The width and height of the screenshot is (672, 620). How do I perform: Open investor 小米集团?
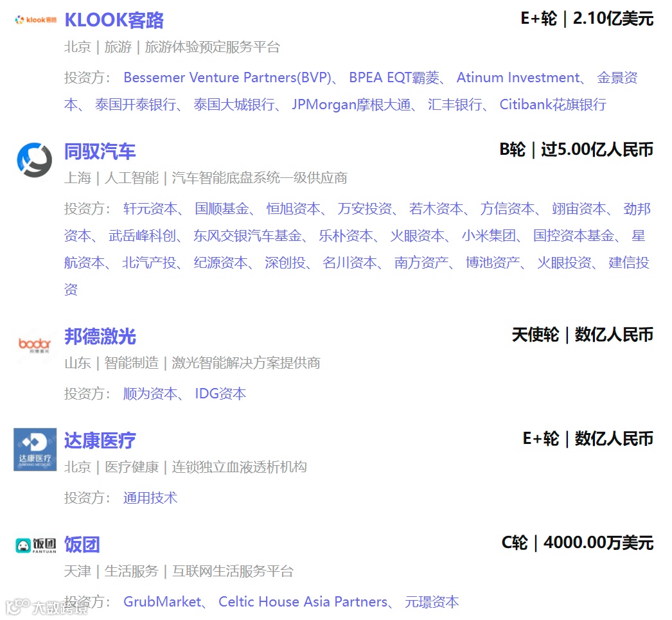click(x=489, y=236)
